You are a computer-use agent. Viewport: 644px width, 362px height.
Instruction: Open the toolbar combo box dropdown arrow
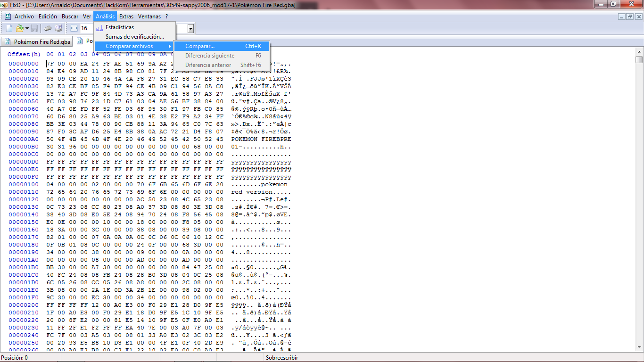pos(190,29)
